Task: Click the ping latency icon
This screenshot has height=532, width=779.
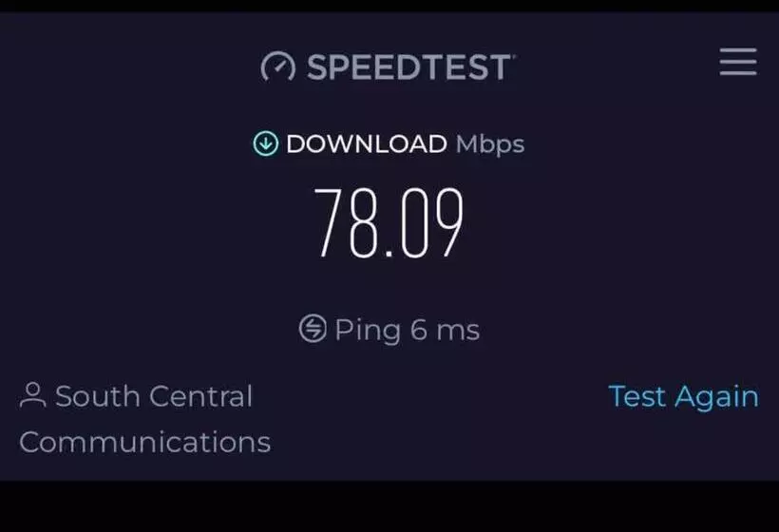Action: coord(313,329)
